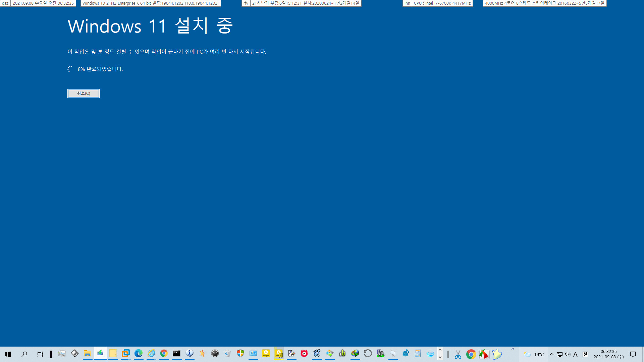Toggle the IME 'A' input mode indicator

click(576, 354)
